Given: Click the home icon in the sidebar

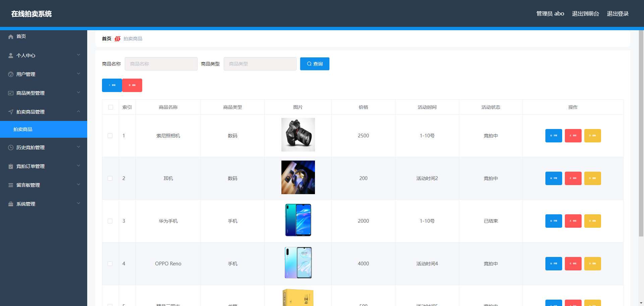Looking at the screenshot, I should click(11, 37).
